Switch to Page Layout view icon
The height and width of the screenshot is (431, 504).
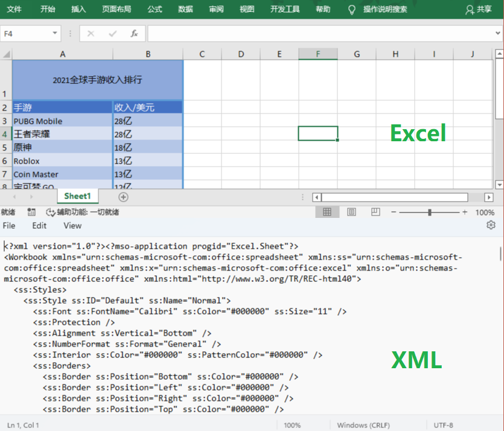(x=351, y=212)
